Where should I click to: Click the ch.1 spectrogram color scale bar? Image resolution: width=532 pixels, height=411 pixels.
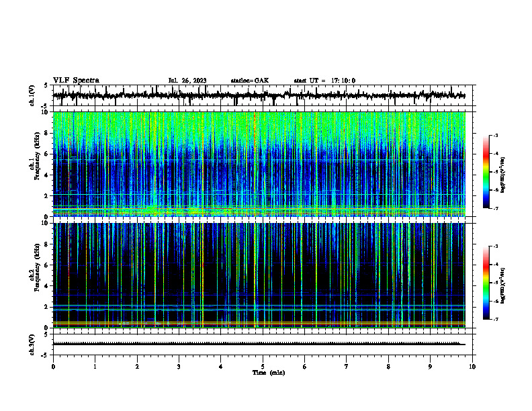[486, 172]
